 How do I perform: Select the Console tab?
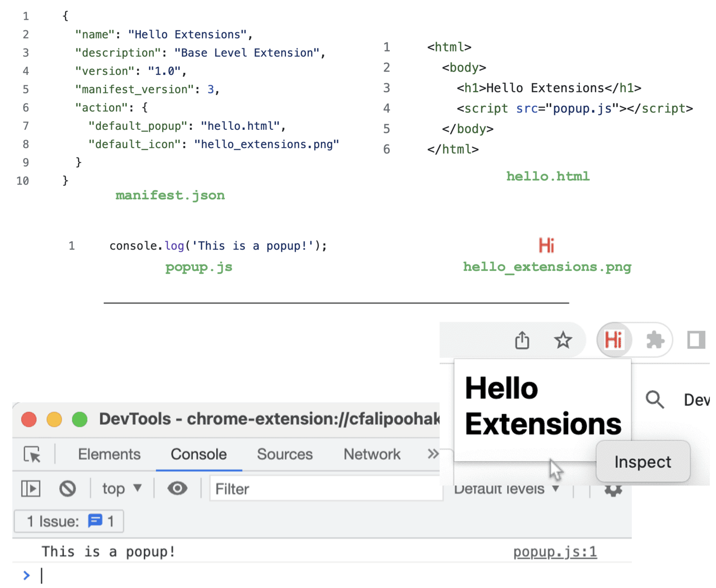pyautogui.click(x=199, y=454)
